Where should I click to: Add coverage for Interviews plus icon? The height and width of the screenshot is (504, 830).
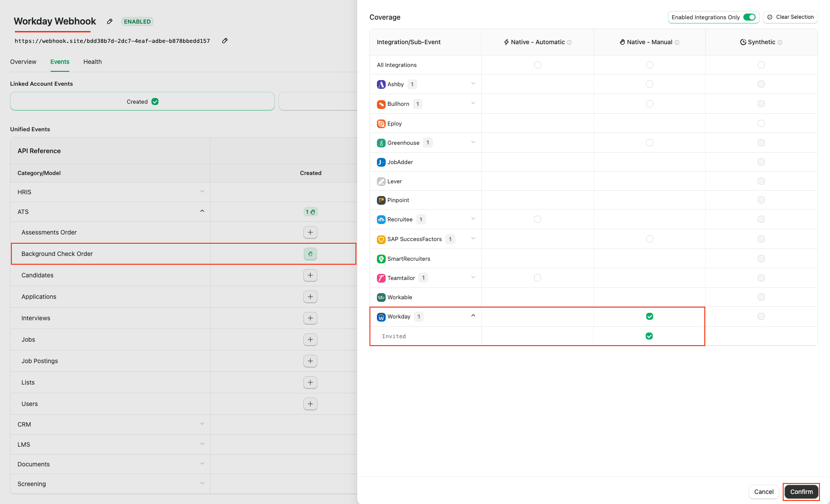[310, 318]
